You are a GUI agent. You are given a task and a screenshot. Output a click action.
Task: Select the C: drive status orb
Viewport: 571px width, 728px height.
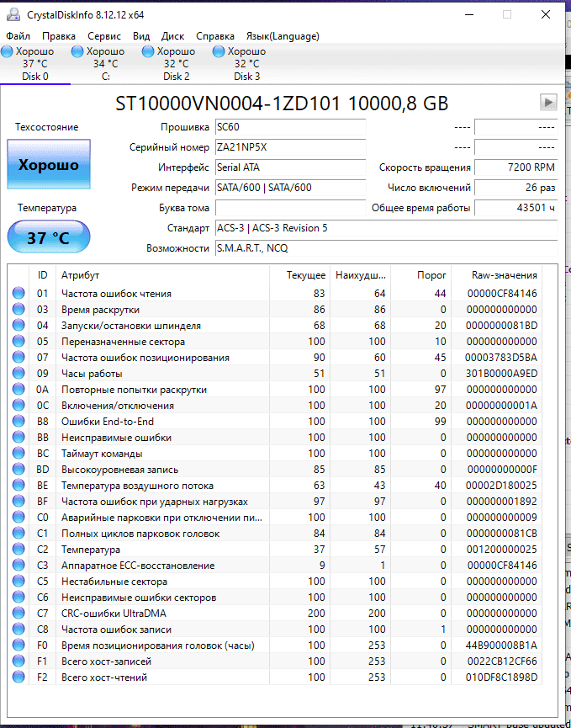78,52
